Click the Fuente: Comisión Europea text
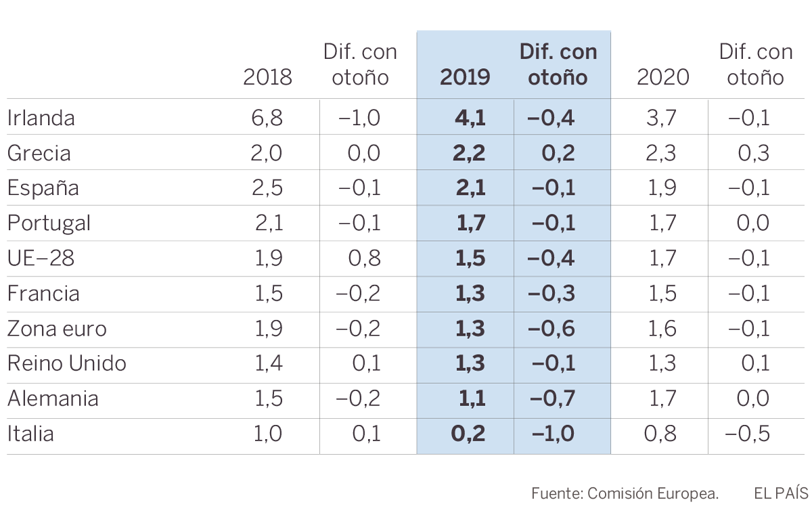Image resolution: width=812 pixels, height=519 pixels. (625, 493)
